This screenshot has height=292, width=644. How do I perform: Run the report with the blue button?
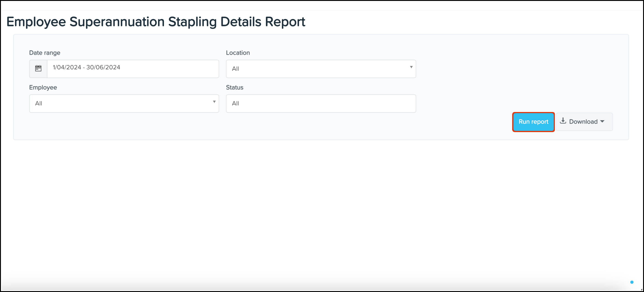(x=533, y=122)
